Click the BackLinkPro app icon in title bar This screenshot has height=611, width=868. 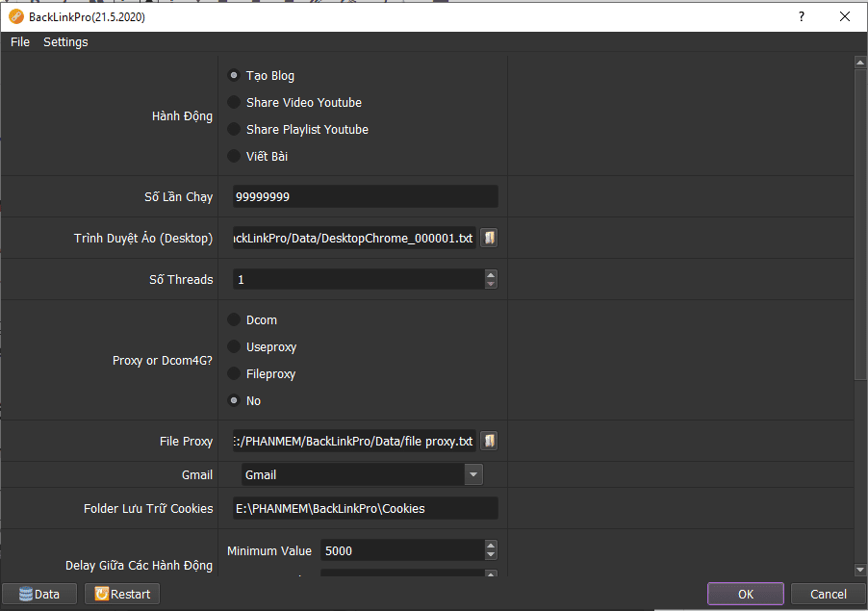(16, 16)
